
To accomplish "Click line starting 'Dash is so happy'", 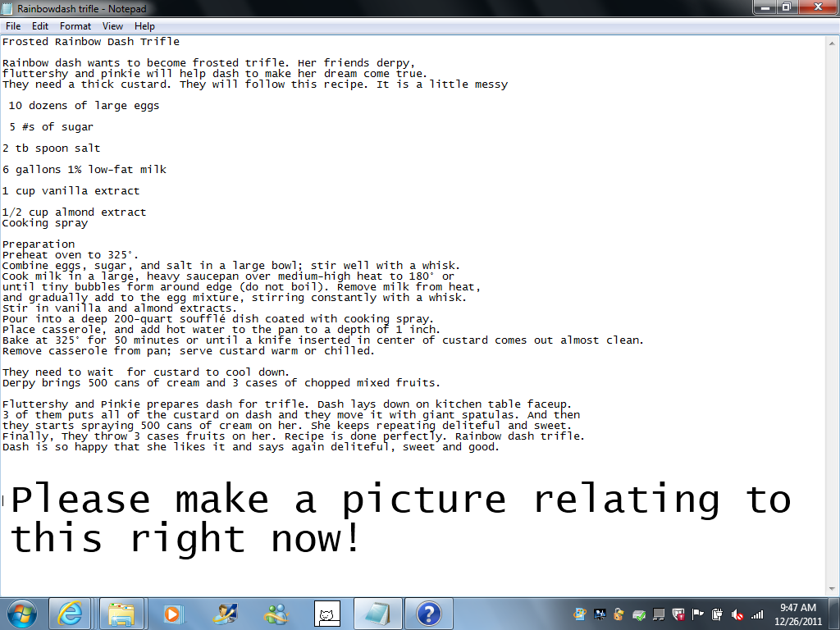I will (x=251, y=447).
